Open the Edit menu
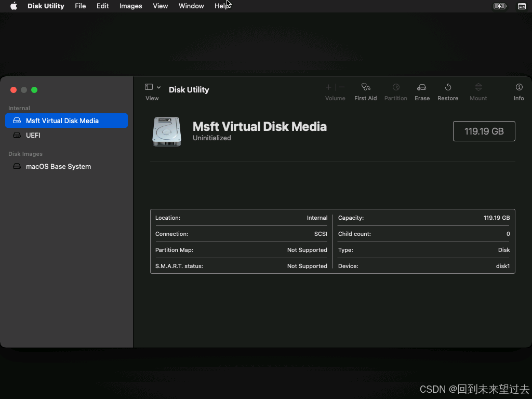This screenshot has height=399, width=532. 102,6
